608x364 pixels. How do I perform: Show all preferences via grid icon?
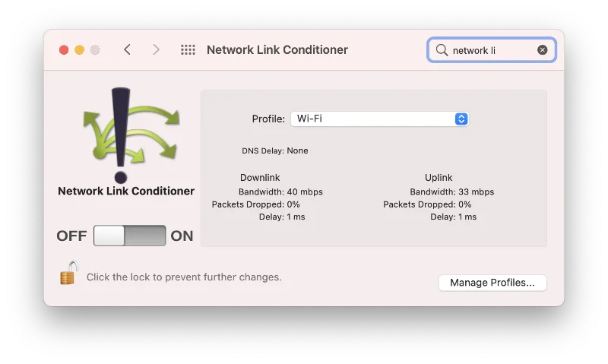pos(188,49)
